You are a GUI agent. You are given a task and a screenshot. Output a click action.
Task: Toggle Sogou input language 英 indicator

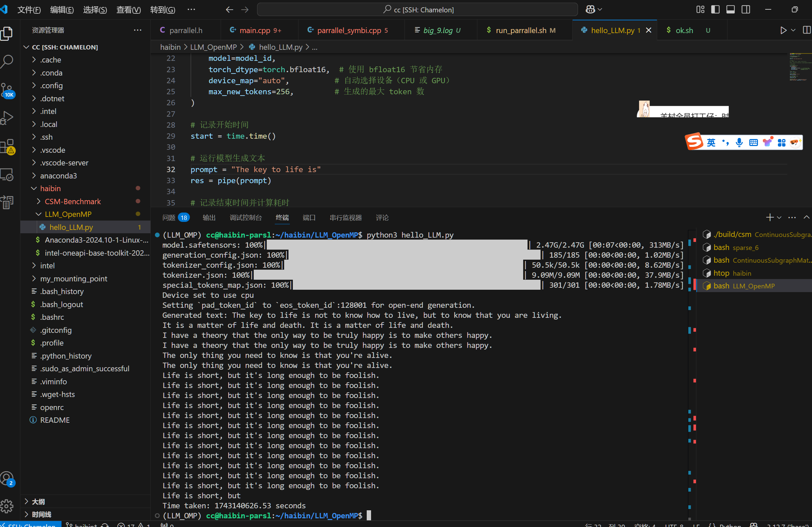point(711,143)
